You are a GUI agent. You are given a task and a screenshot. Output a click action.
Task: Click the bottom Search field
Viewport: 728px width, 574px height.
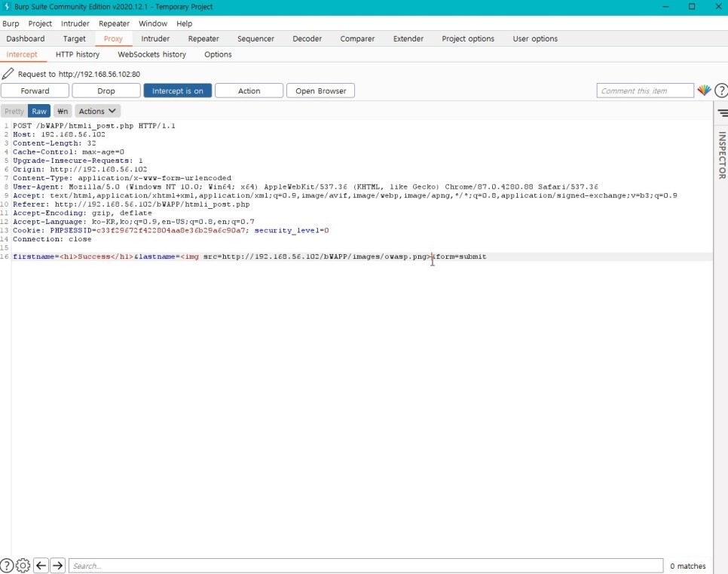[366, 566]
